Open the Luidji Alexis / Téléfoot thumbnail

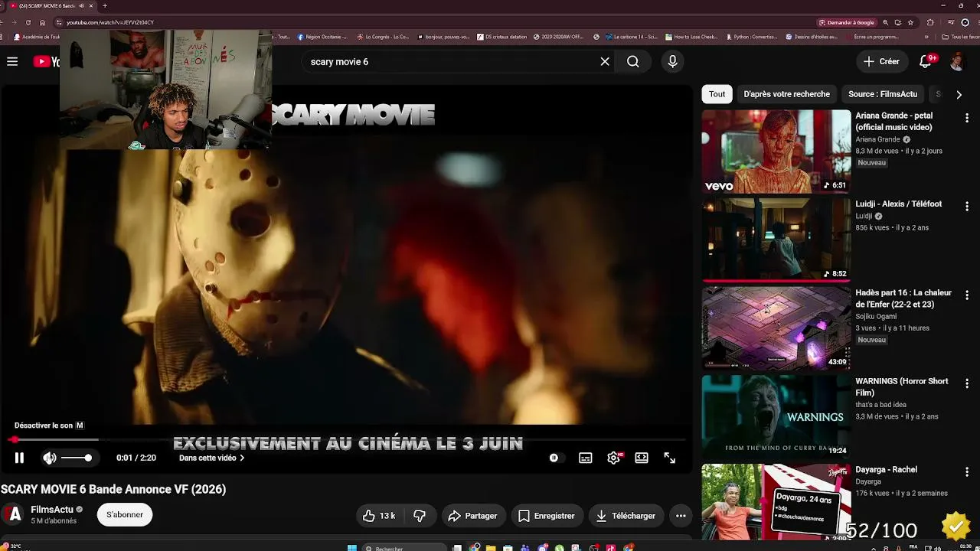coord(776,240)
